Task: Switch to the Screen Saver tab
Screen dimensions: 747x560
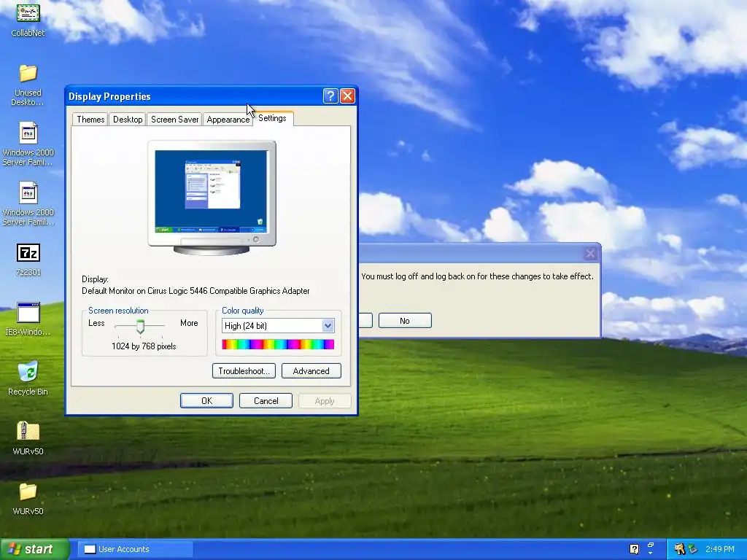Action: click(174, 120)
